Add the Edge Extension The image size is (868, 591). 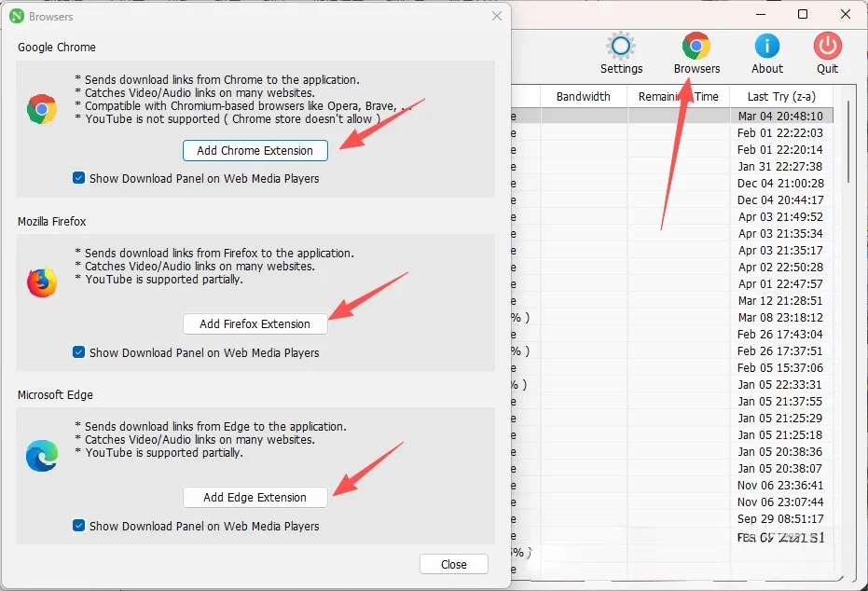(255, 498)
